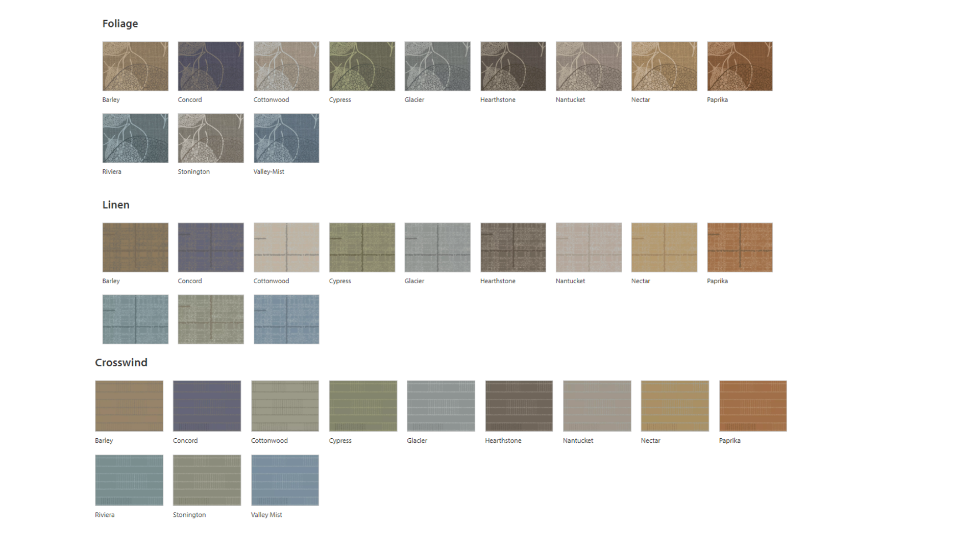Click the 'Glacier' text label under Crosswind
The height and width of the screenshot is (551, 980).
pyautogui.click(x=417, y=441)
